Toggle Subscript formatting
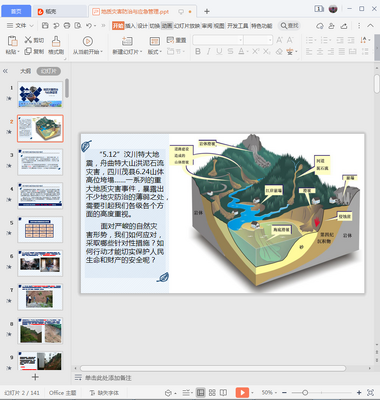 (x=267, y=51)
